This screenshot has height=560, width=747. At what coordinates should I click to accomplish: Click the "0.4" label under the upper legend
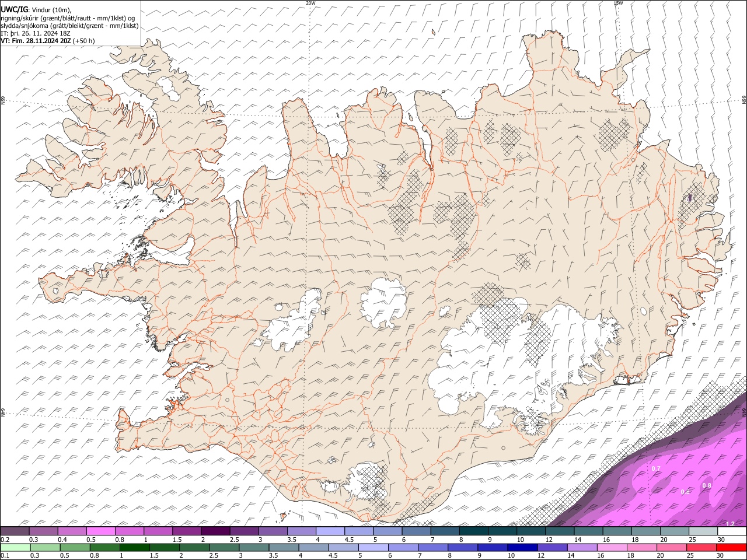[62, 540]
